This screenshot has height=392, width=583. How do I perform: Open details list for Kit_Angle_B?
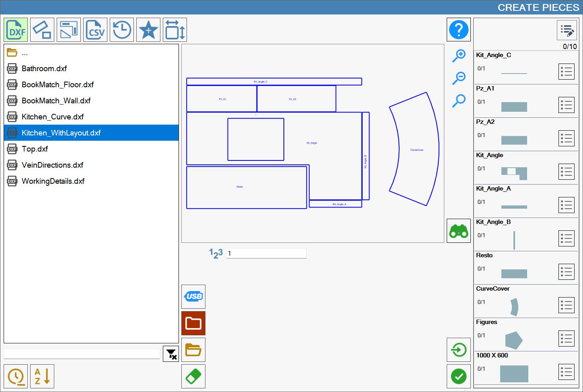point(567,238)
